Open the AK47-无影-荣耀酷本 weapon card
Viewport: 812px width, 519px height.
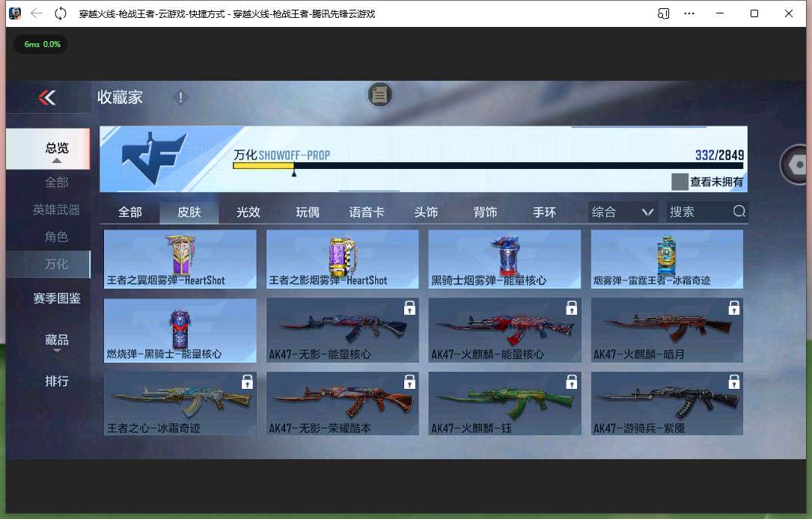pyautogui.click(x=342, y=404)
